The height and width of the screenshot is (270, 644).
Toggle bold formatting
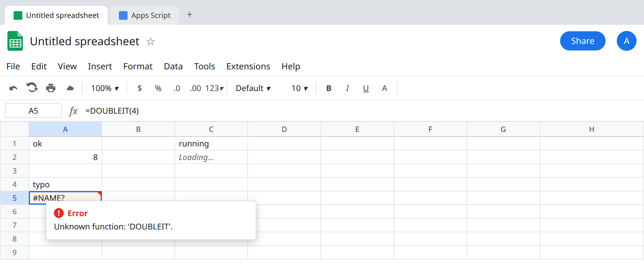coord(329,88)
